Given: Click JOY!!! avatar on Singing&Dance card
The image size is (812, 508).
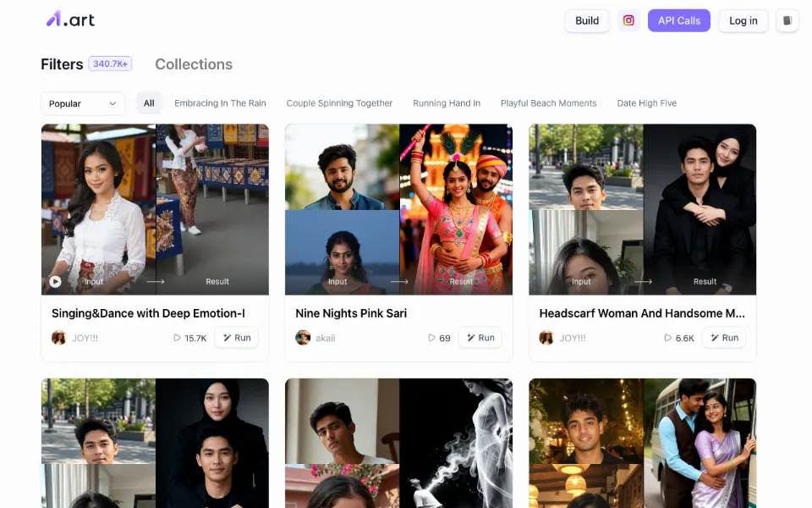Looking at the screenshot, I should tap(59, 338).
